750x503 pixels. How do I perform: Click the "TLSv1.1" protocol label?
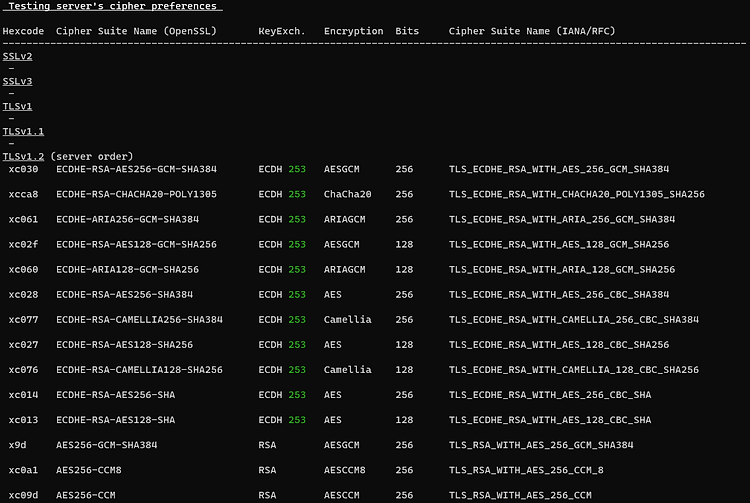point(23,131)
